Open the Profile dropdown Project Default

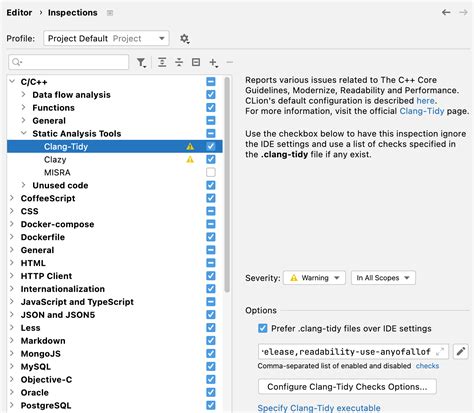coord(106,38)
